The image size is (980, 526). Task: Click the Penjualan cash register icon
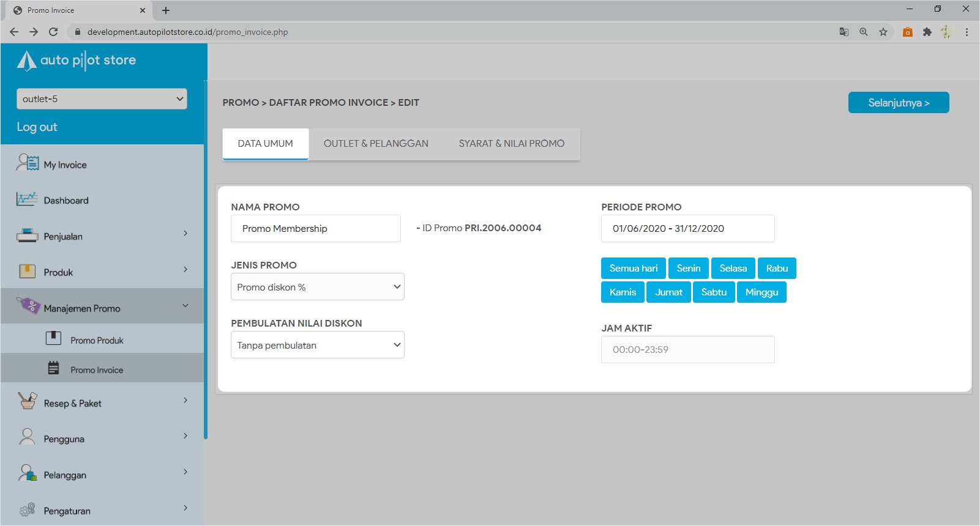27,235
